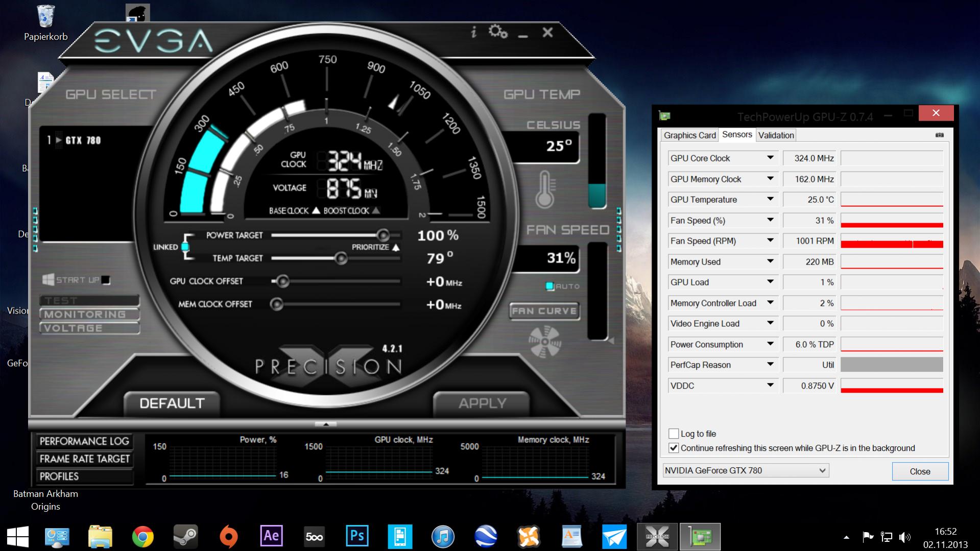Open the Papierkorb recycle bin

(45, 23)
